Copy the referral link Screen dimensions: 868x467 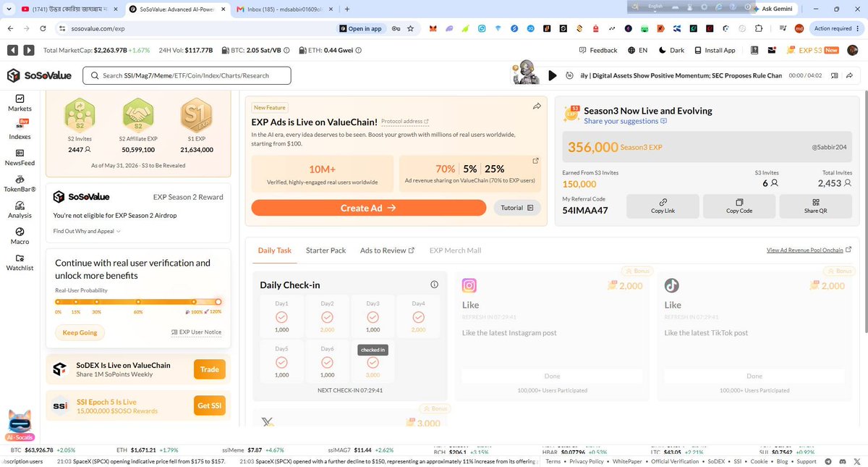click(x=663, y=206)
